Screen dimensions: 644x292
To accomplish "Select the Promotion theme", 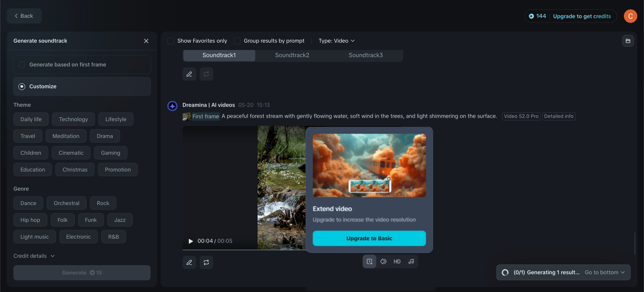I will pyautogui.click(x=118, y=169).
